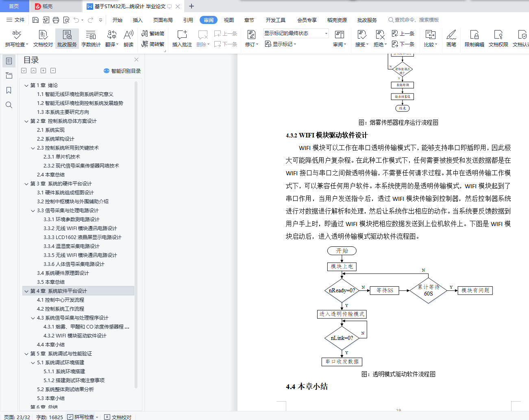
Task: Jump to 1.1 智能无线环境检测系统研究意义
Action: 75,94
